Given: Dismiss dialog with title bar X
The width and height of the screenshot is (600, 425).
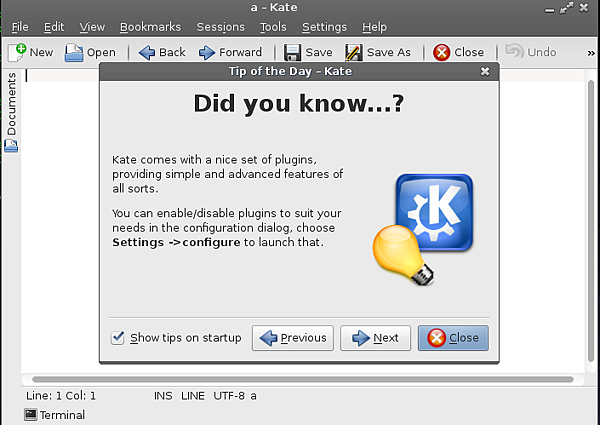Looking at the screenshot, I should pyautogui.click(x=485, y=72).
